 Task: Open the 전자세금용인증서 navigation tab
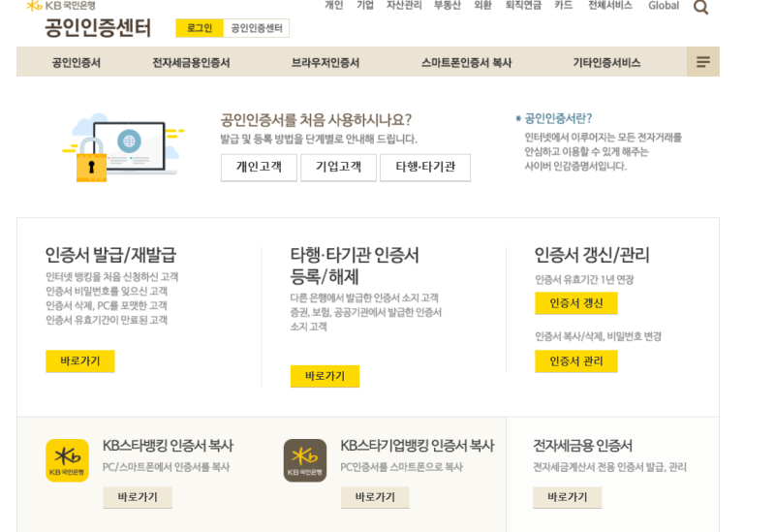tap(191, 63)
